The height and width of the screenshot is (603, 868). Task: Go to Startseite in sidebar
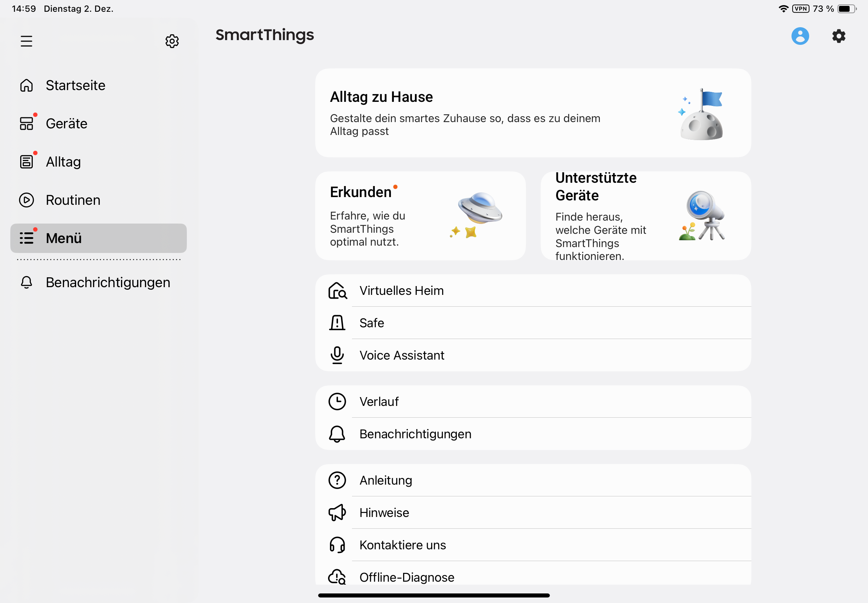click(75, 85)
